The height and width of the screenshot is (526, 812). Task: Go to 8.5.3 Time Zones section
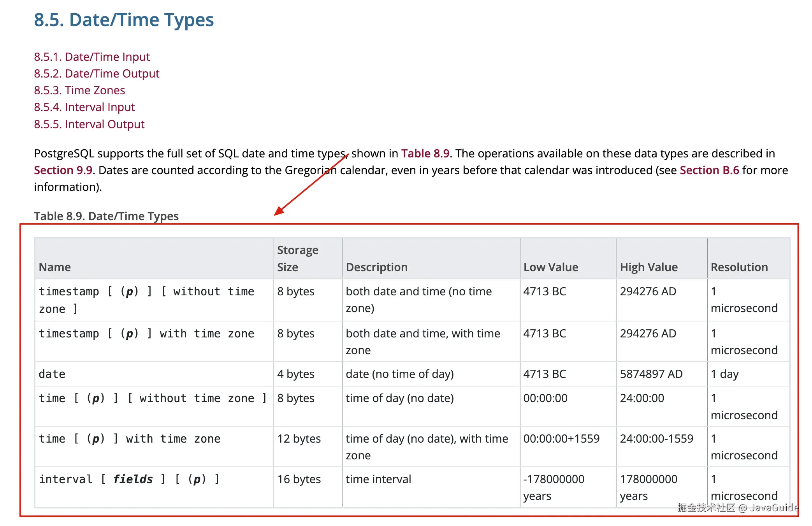pyautogui.click(x=79, y=90)
